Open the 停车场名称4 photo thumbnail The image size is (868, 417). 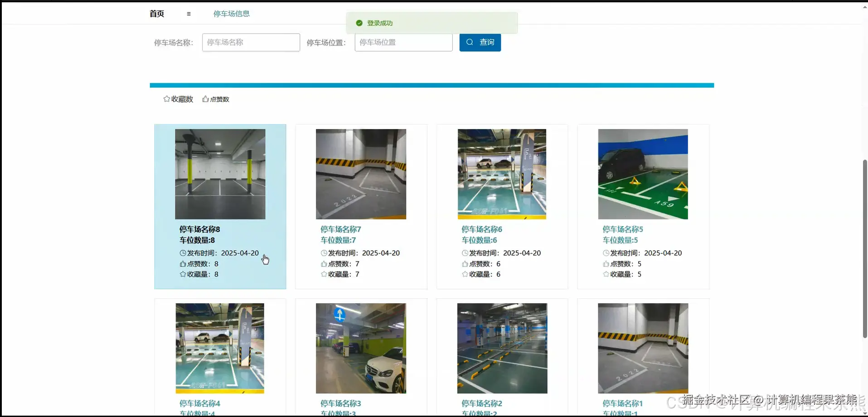tap(220, 348)
